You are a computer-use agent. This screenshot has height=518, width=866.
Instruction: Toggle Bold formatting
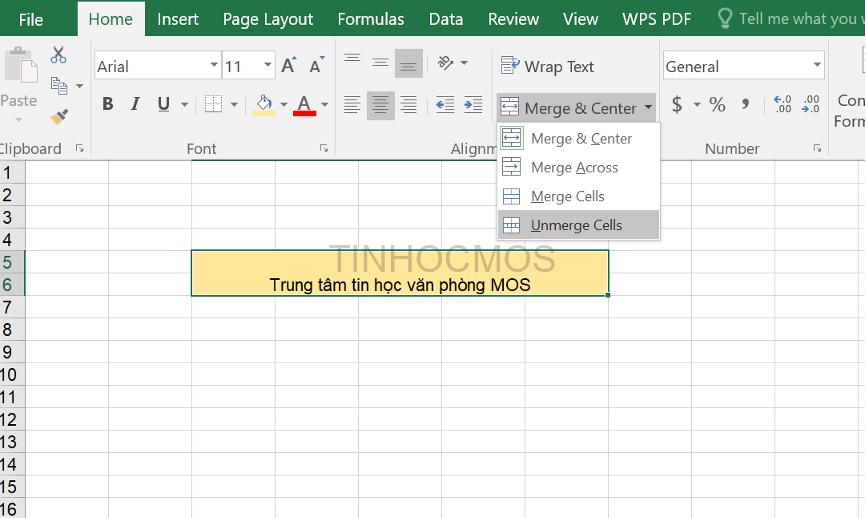pyautogui.click(x=108, y=104)
